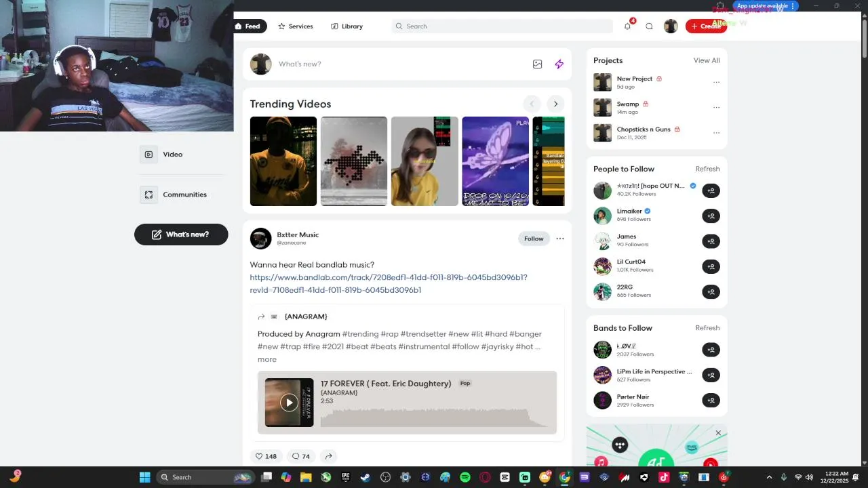Open the purple butterfly trending video
The image size is (868, 488).
click(495, 161)
